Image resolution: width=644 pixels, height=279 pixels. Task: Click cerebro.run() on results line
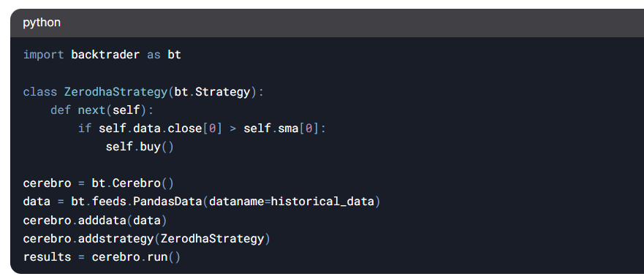coord(136,257)
